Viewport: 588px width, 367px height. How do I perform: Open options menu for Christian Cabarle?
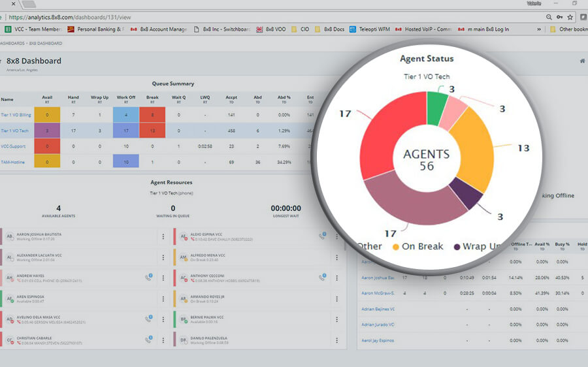pos(163,340)
